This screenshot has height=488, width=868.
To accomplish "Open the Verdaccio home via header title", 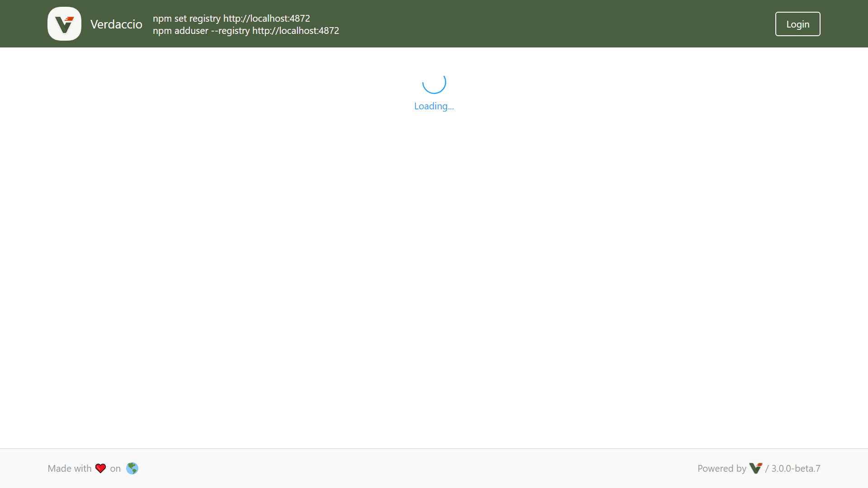I will [116, 24].
